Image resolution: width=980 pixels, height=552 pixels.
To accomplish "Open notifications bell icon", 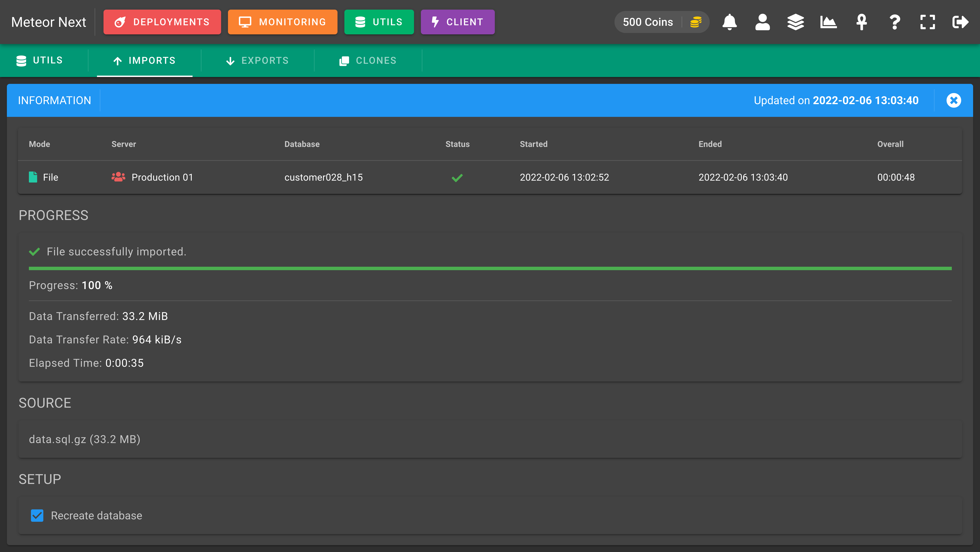I will pyautogui.click(x=729, y=22).
